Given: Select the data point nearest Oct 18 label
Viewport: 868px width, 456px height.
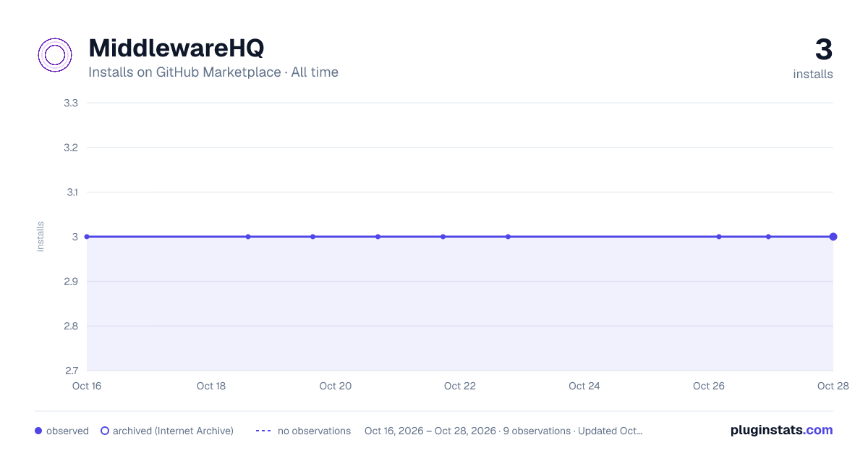Looking at the screenshot, I should 248,237.
